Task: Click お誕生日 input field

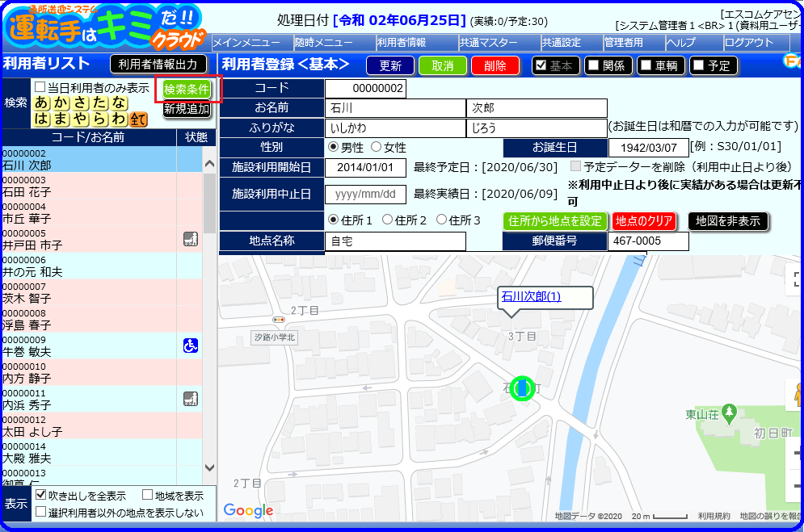Action: (x=649, y=148)
